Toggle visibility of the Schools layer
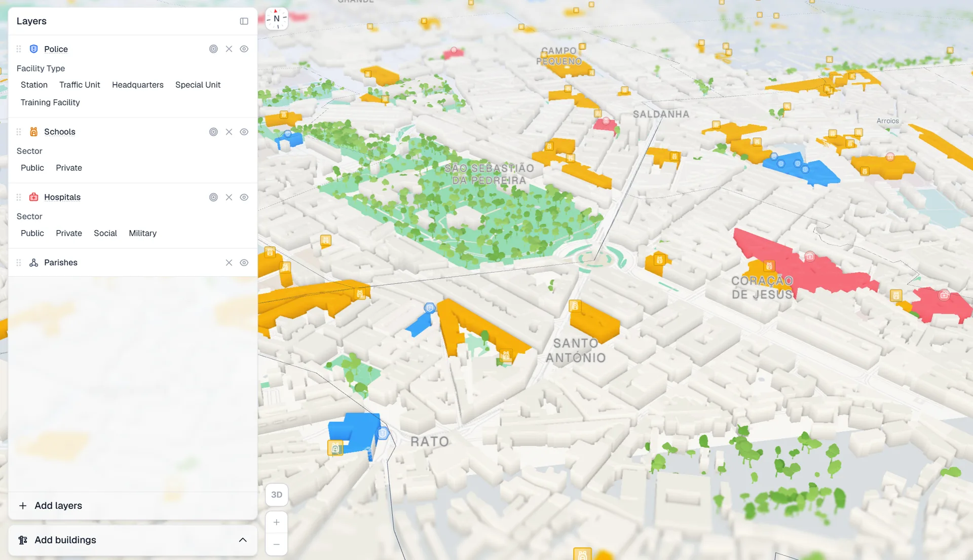This screenshot has height=560, width=973. click(244, 132)
